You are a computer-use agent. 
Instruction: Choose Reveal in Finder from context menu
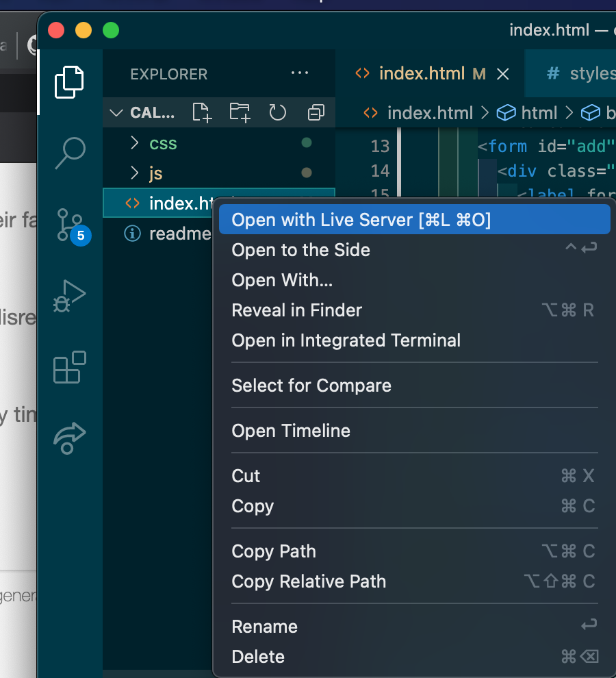click(296, 310)
